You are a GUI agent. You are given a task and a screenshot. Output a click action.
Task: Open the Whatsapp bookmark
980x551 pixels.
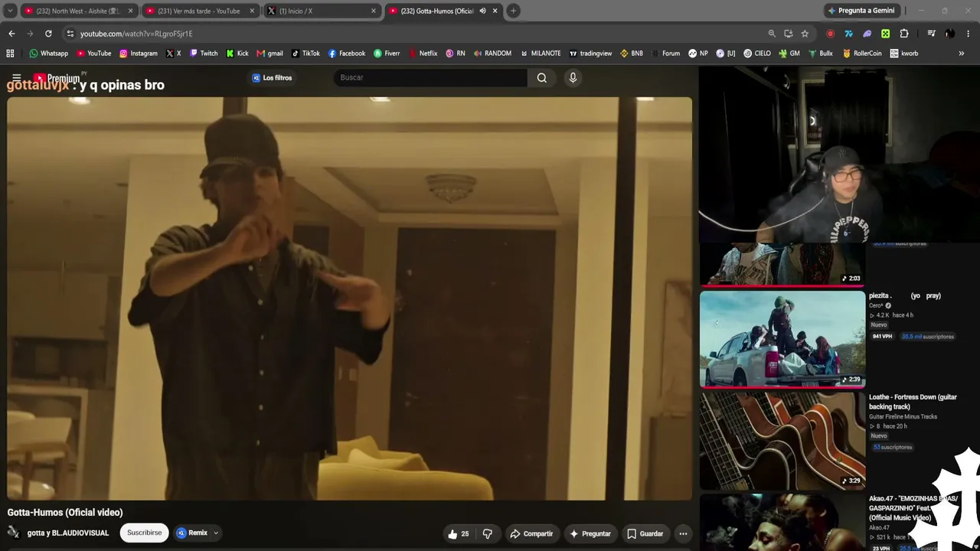tap(48, 54)
